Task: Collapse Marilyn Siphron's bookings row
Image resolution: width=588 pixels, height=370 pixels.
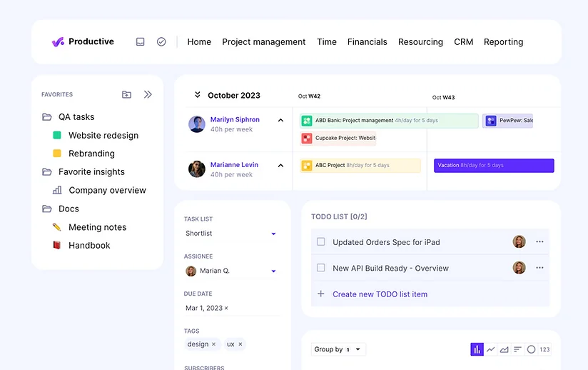Action: pos(280,120)
